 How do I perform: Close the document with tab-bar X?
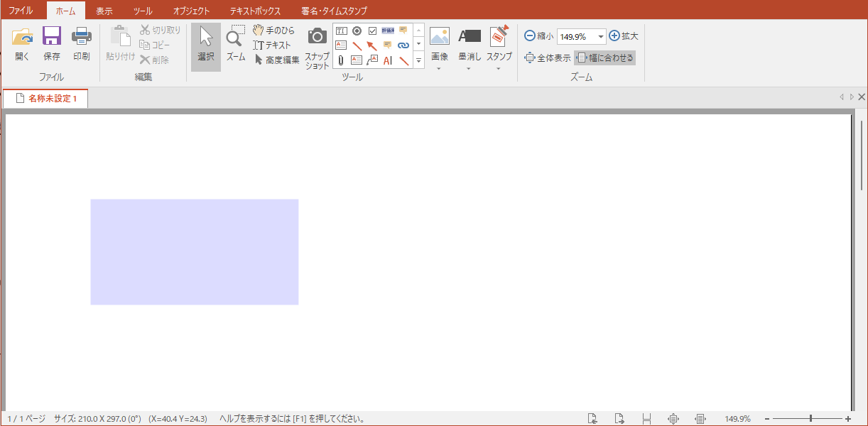click(862, 97)
